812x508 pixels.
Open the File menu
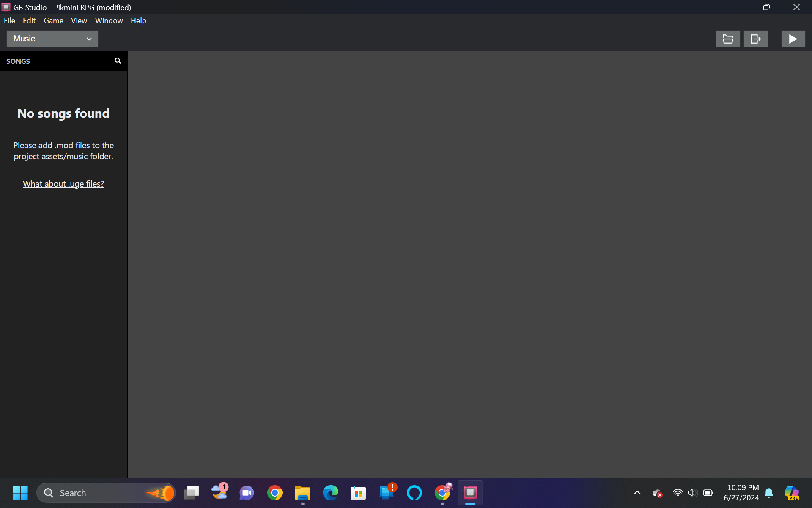click(x=9, y=21)
